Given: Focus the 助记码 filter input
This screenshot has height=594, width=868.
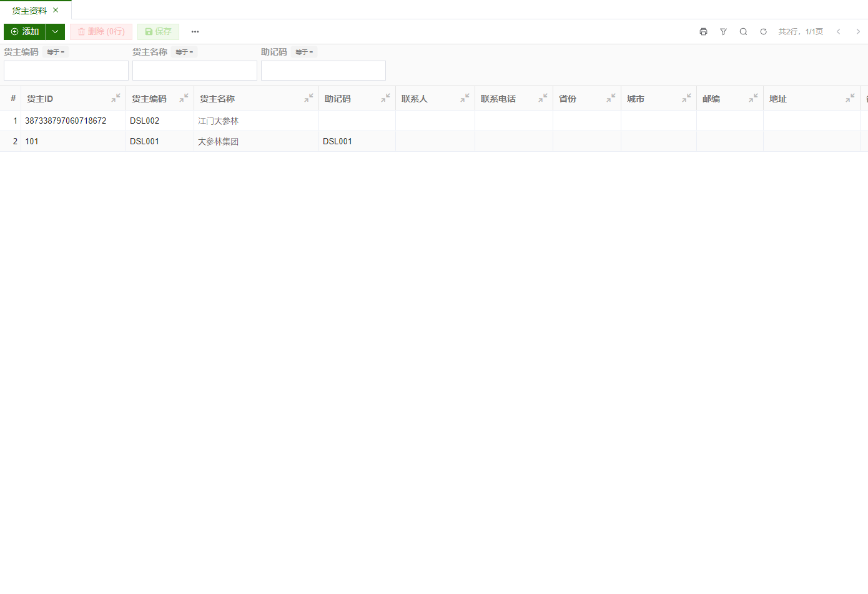Looking at the screenshot, I should click(x=323, y=71).
